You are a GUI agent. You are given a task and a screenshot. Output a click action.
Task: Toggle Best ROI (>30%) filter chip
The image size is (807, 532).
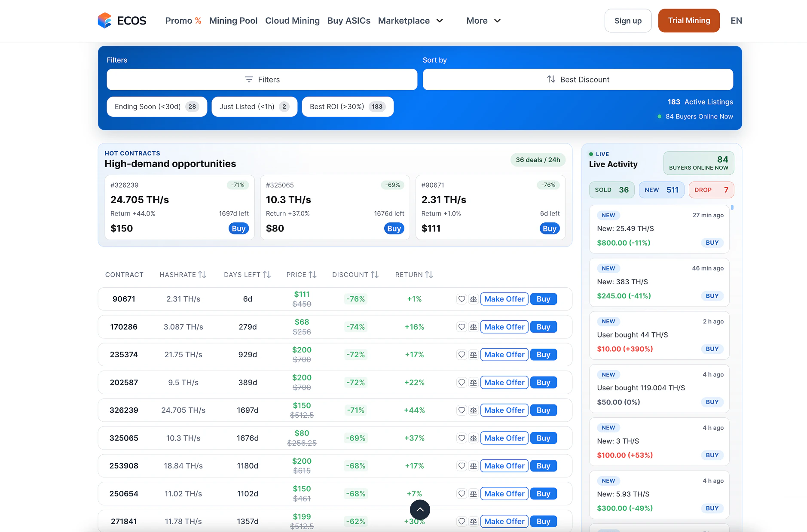348,106
